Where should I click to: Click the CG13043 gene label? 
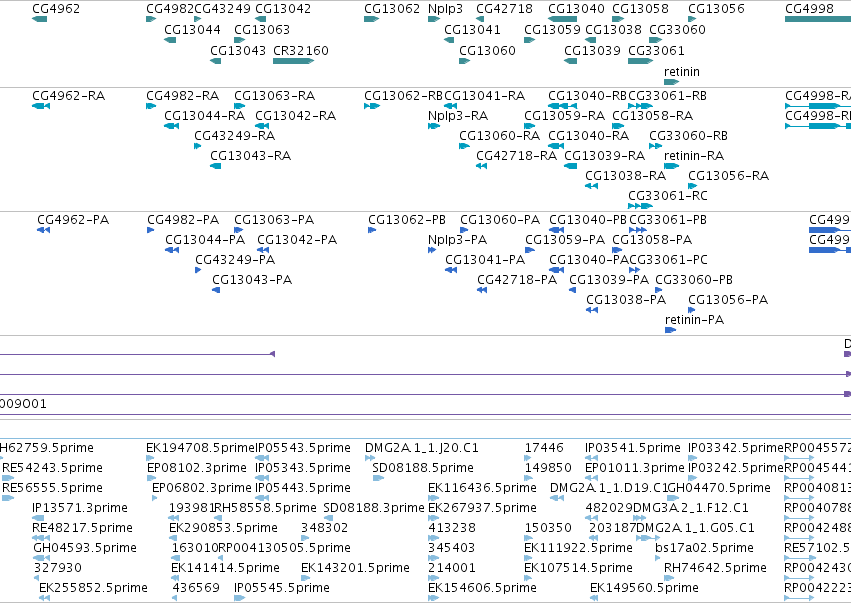(238, 50)
